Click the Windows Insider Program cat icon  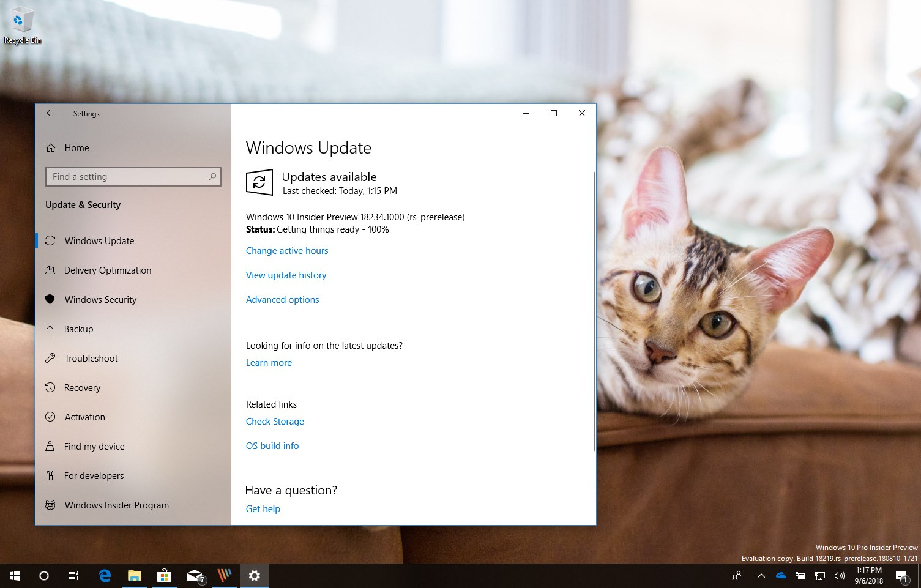pyautogui.click(x=50, y=505)
